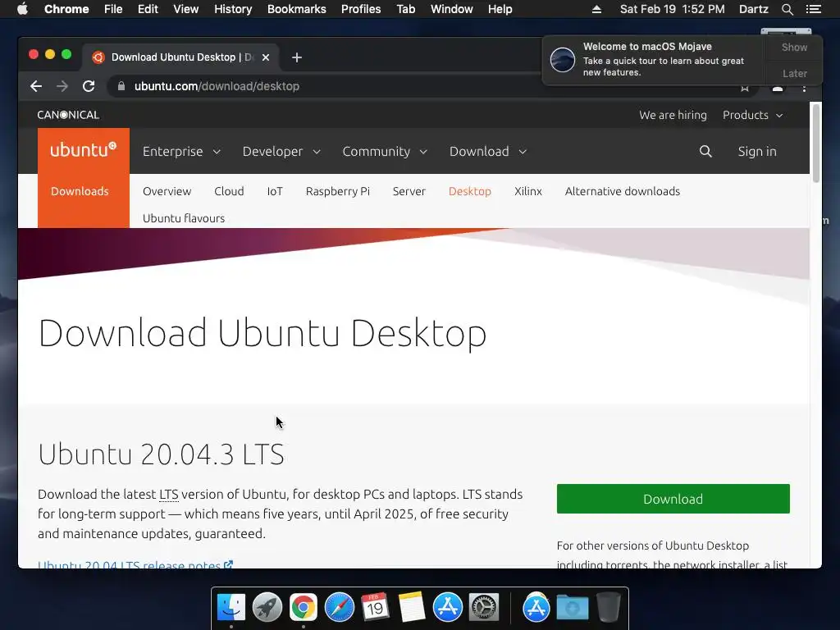840x630 pixels.
Task: Select the Cloud downloads tab
Action: (229, 191)
